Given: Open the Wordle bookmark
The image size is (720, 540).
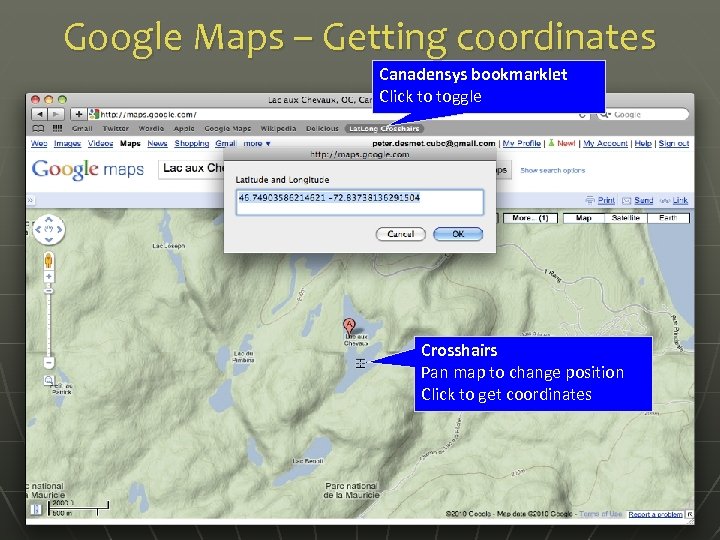Looking at the screenshot, I should pyautogui.click(x=151, y=129).
